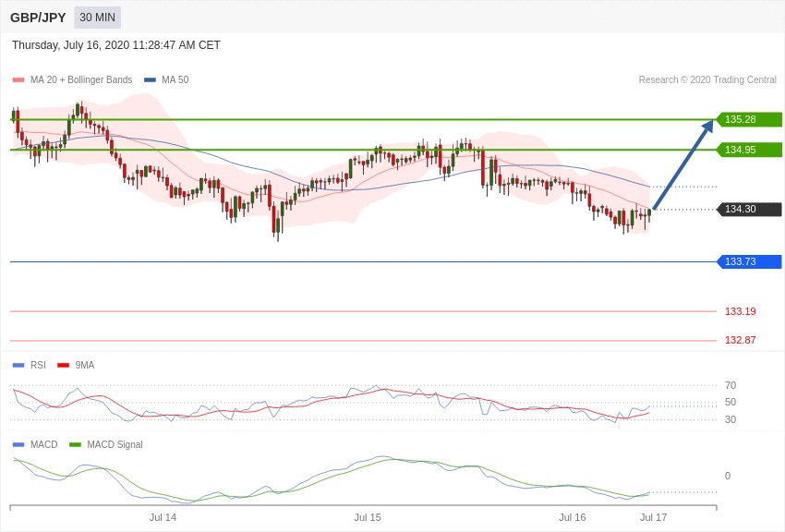Click the 134.30 current price tag
This screenshot has height=532, width=785.
(749, 209)
